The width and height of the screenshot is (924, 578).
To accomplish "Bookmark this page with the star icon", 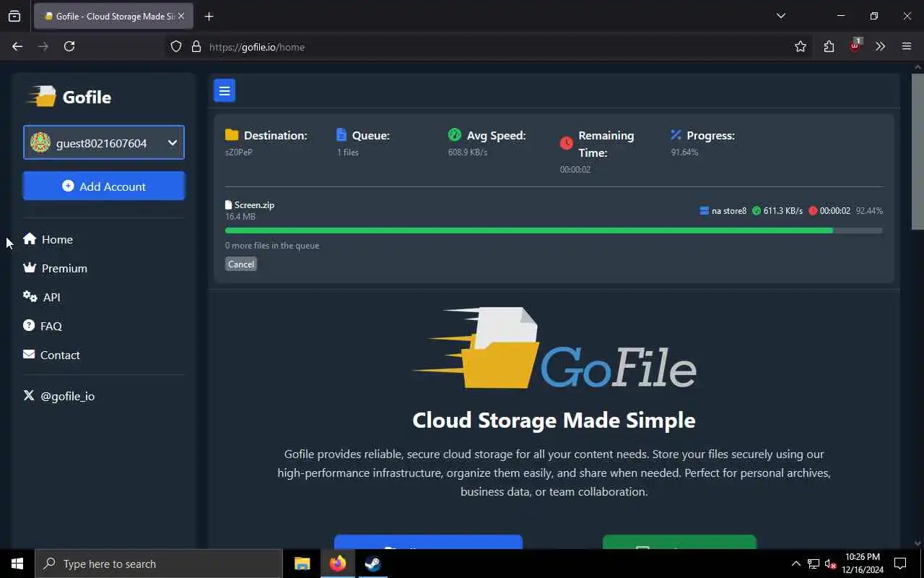I will [x=801, y=46].
